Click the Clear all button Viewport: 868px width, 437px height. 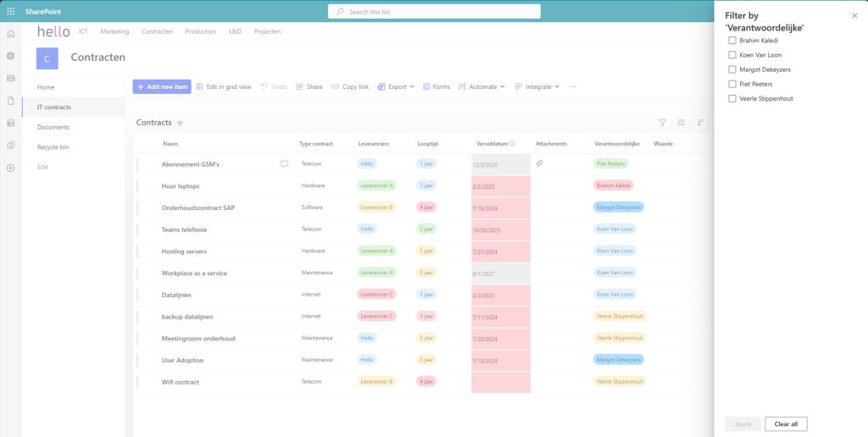pyautogui.click(x=786, y=424)
